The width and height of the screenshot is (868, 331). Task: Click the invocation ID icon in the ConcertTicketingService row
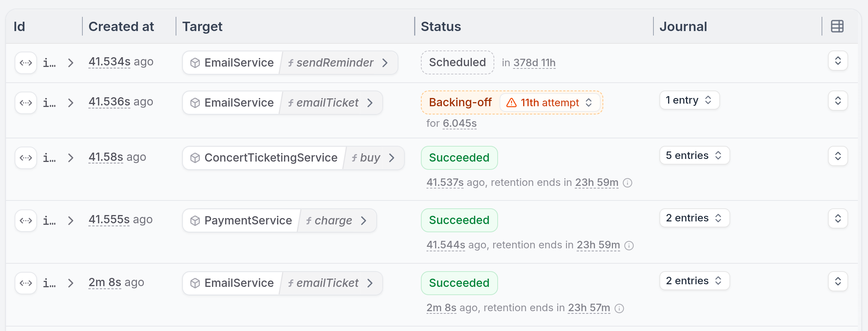tap(26, 158)
